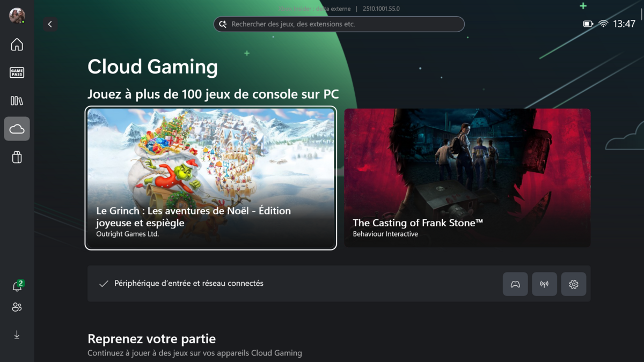Open the profile avatar picture
Viewport: 644px width, 362px height.
17,16
